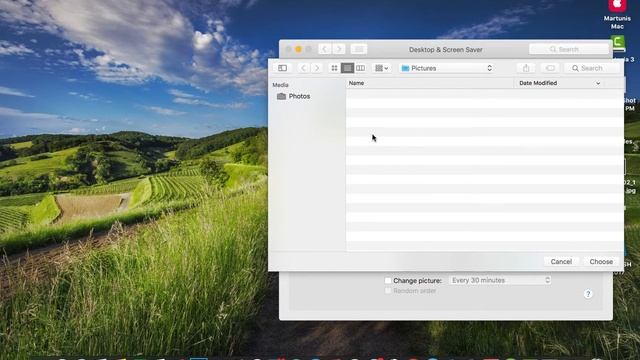Click the Share icon in dialog toolbar

[x=526, y=68]
